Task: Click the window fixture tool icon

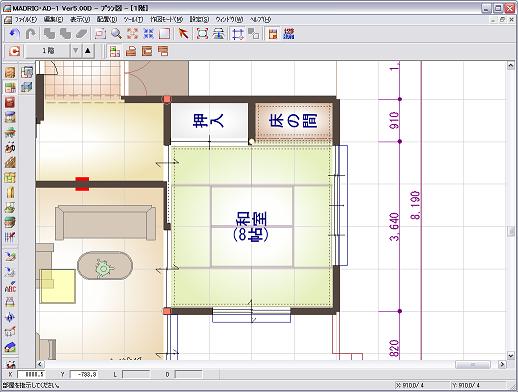Action: pyautogui.click(x=10, y=117)
